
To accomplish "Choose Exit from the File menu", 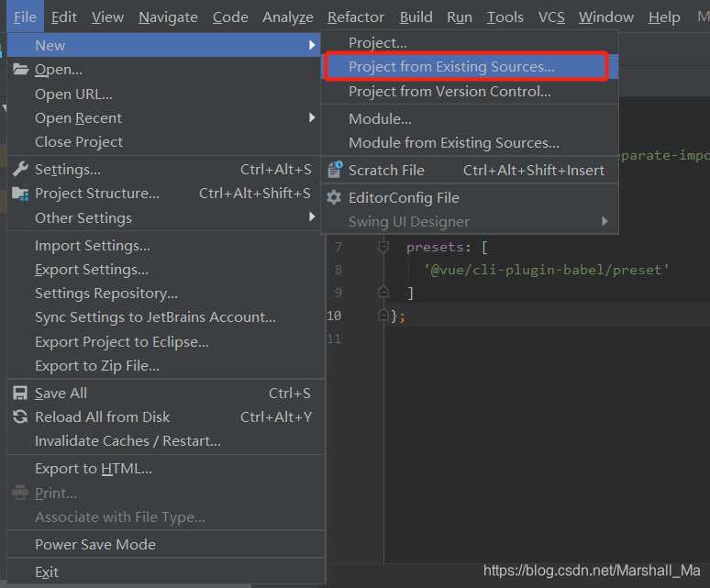I will pyautogui.click(x=166, y=571).
